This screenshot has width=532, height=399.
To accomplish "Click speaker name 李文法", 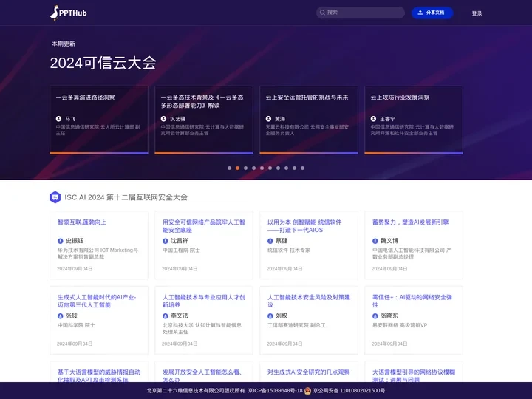I will click(179, 316).
